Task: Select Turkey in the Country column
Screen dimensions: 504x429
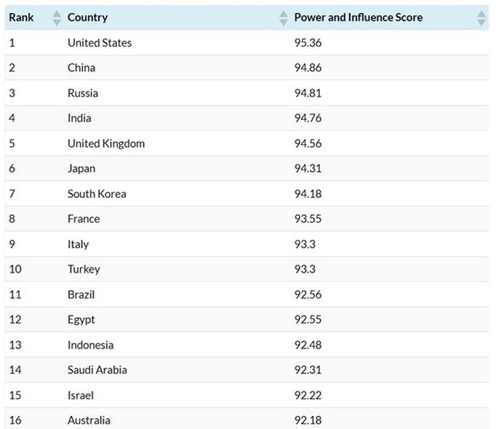Action: 84,270
